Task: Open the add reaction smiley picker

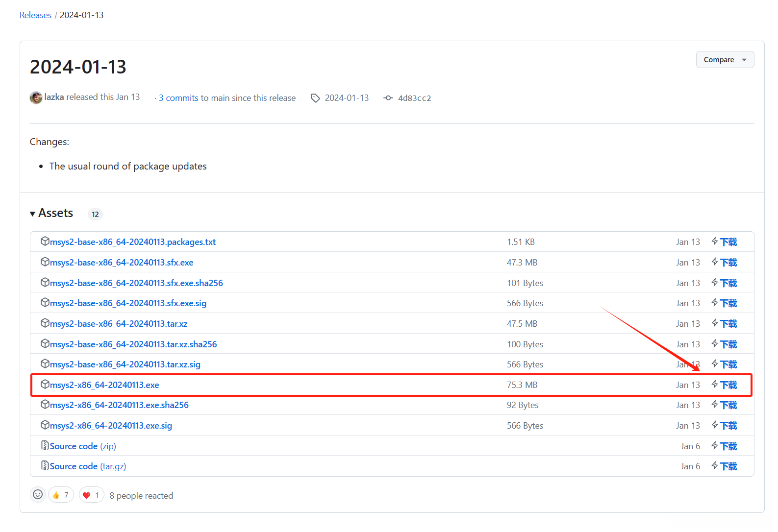Action: (38, 495)
